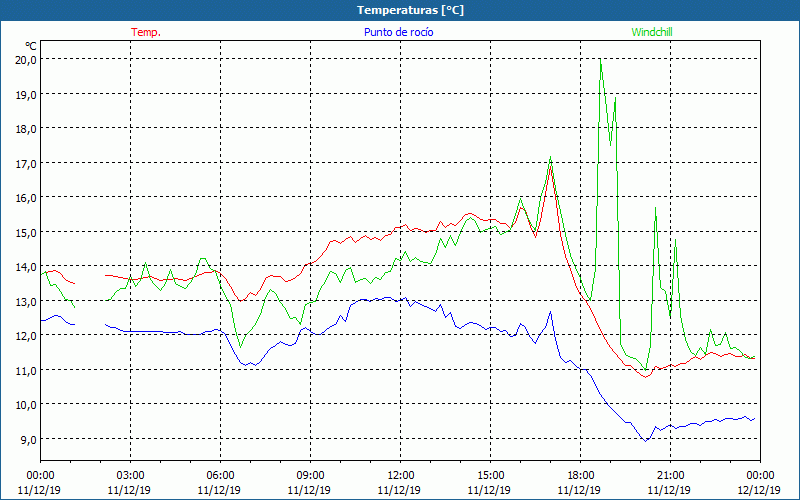Click the 16,0 y-axis value
The image size is (800, 500).
point(26,197)
